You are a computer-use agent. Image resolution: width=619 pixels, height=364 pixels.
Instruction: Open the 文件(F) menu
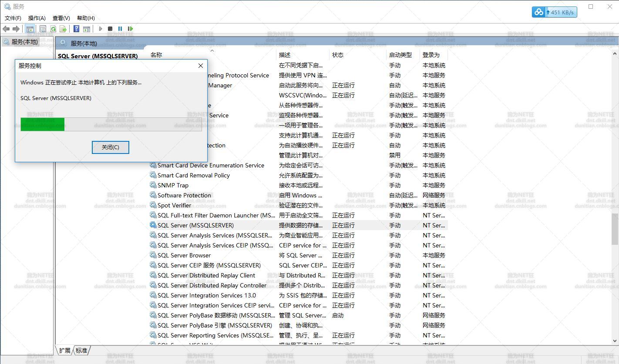pos(13,18)
